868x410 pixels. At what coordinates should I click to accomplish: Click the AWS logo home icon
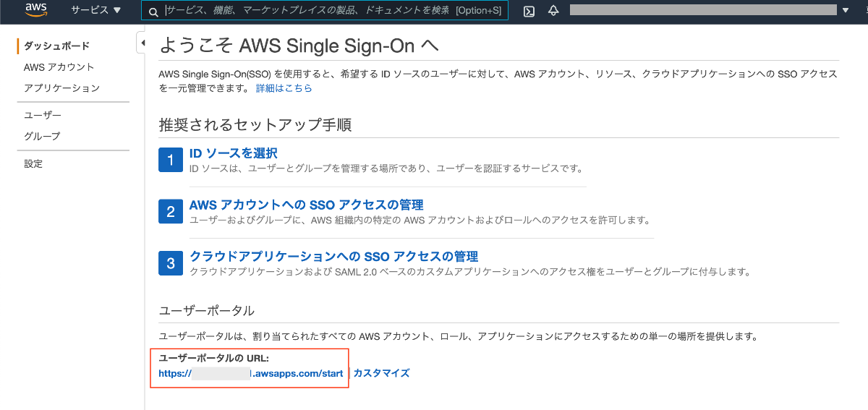click(x=35, y=10)
